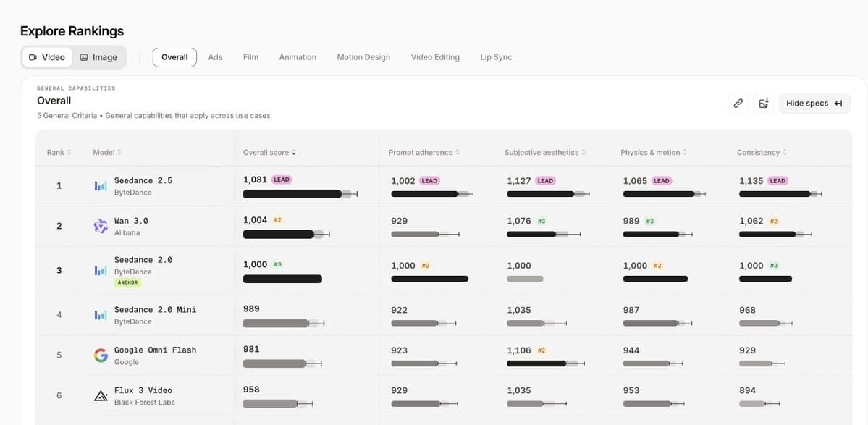Open the Ads tab
The width and height of the screenshot is (868, 425).
(x=215, y=57)
